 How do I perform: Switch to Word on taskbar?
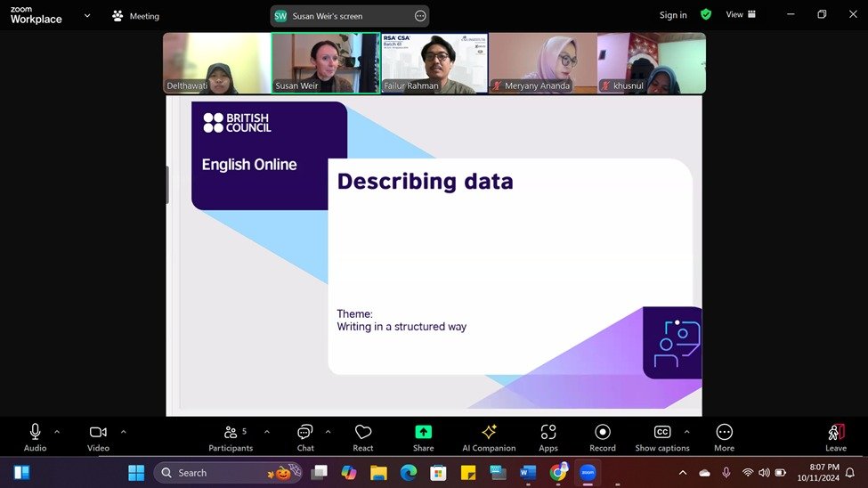click(x=528, y=473)
